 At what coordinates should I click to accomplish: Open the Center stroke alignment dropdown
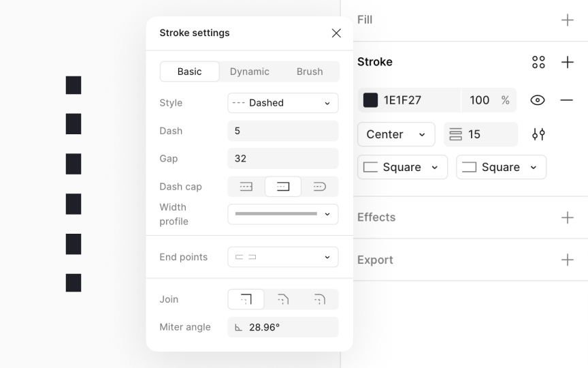pos(396,134)
